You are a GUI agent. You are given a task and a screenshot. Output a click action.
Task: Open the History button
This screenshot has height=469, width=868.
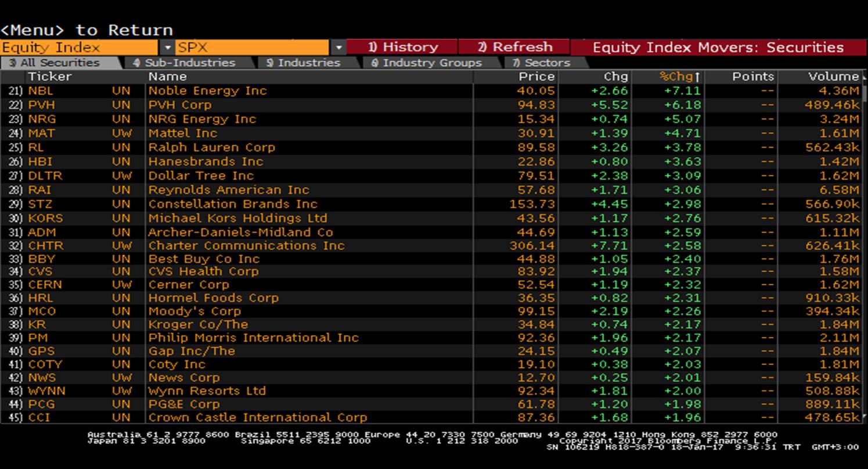click(402, 48)
